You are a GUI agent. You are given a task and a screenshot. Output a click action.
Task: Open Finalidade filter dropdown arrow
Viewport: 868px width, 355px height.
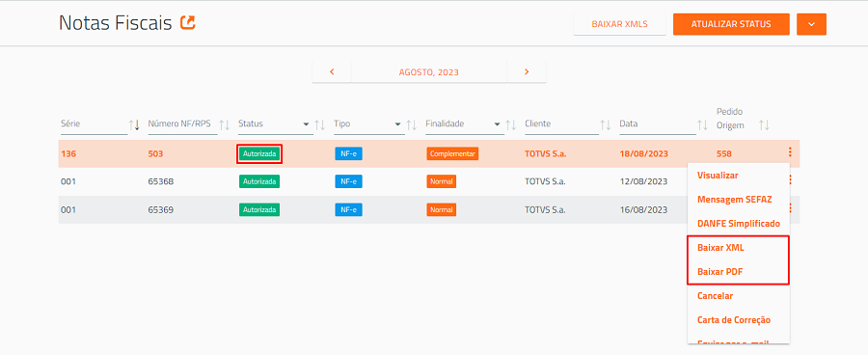point(497,124)
